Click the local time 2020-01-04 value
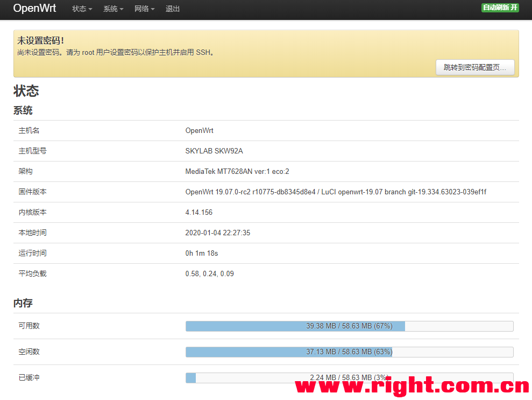532x400 pixels. [x=218, y=233]
